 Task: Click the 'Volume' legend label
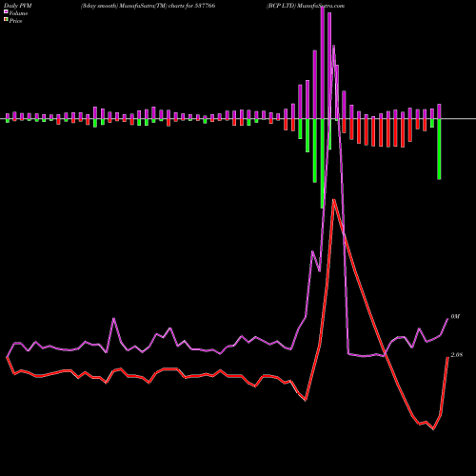(18, 13)
